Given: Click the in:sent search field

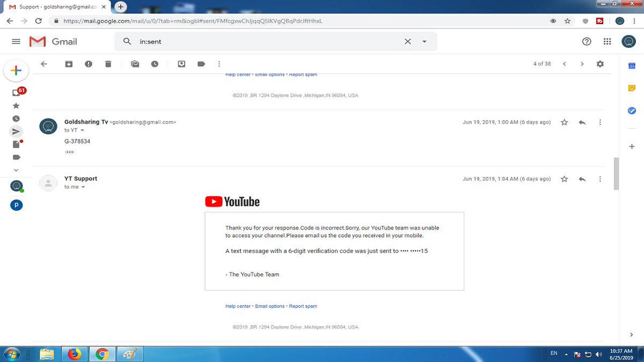Looking at the screenshot, I should click(268, 41).
